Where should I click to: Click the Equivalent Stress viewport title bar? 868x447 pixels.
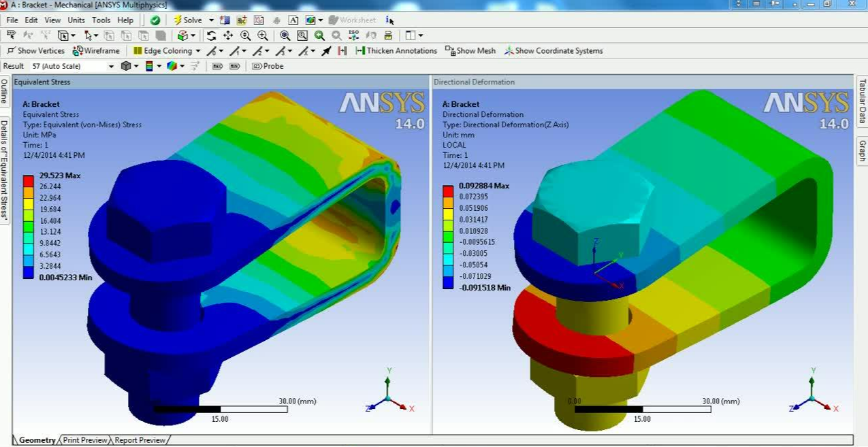(221, 82)
